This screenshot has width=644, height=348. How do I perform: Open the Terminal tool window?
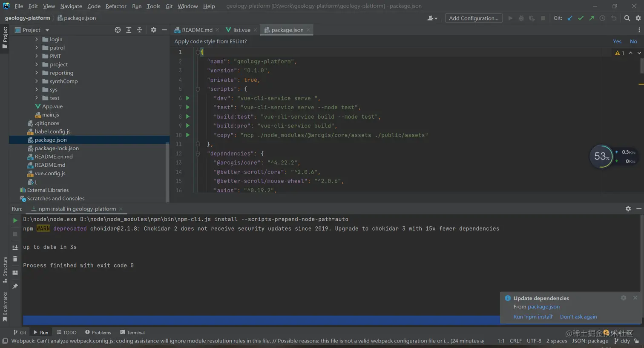[x=132, y=332]
